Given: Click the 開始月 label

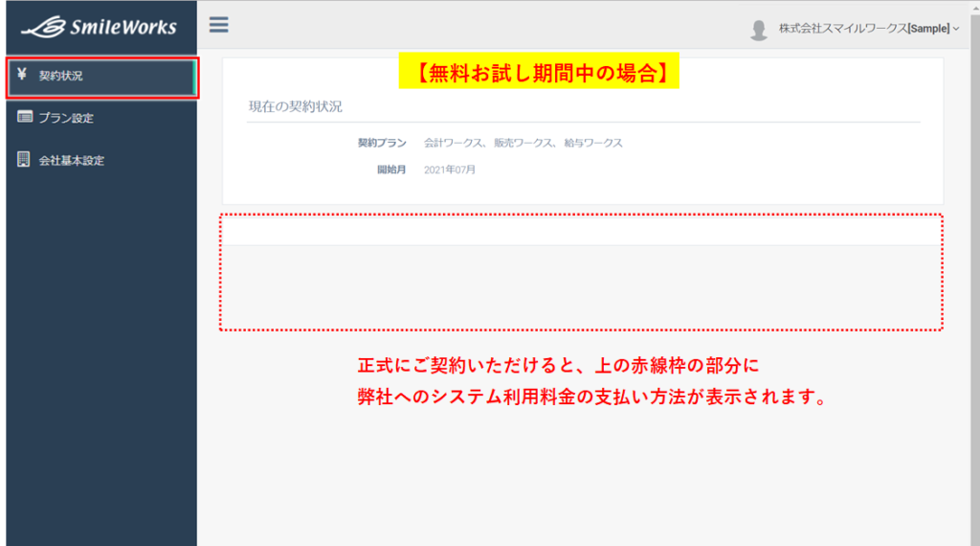Looking at the screenshot, I should [x=391, y=170].
